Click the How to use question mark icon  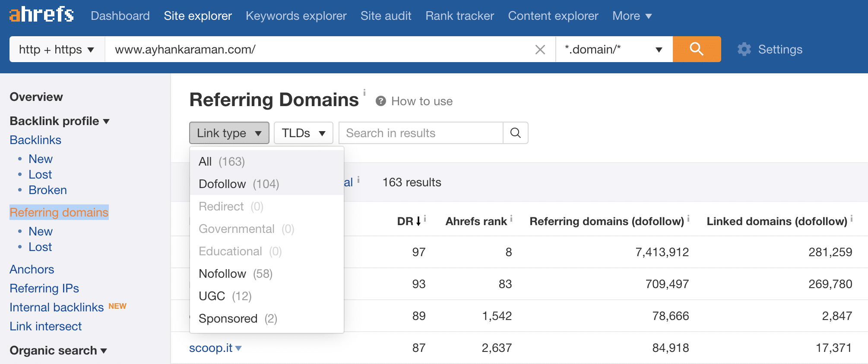click(x=380, y=101)
